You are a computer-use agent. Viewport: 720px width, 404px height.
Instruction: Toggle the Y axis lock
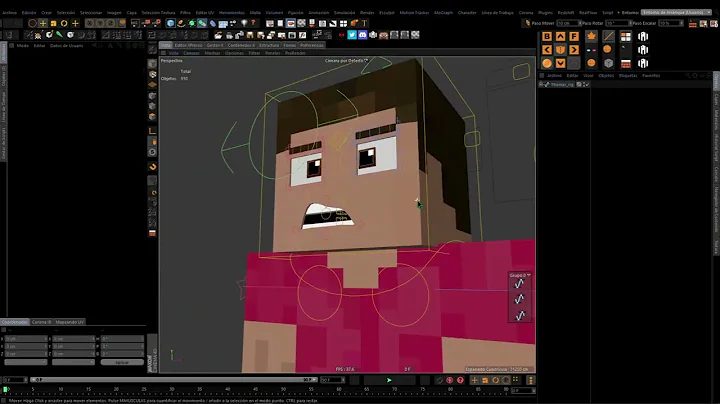pyautogui.click(x=100, y=23)
